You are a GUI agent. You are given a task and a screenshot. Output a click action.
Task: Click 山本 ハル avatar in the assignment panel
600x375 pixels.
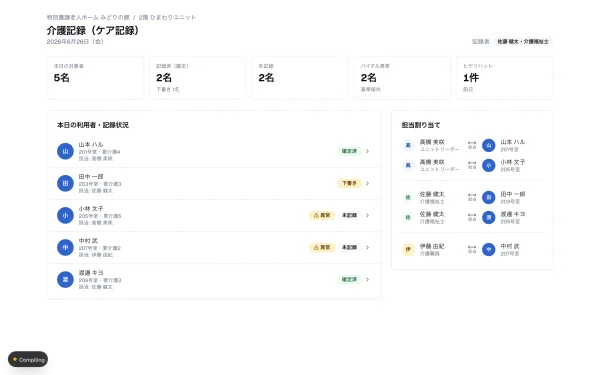489,145
